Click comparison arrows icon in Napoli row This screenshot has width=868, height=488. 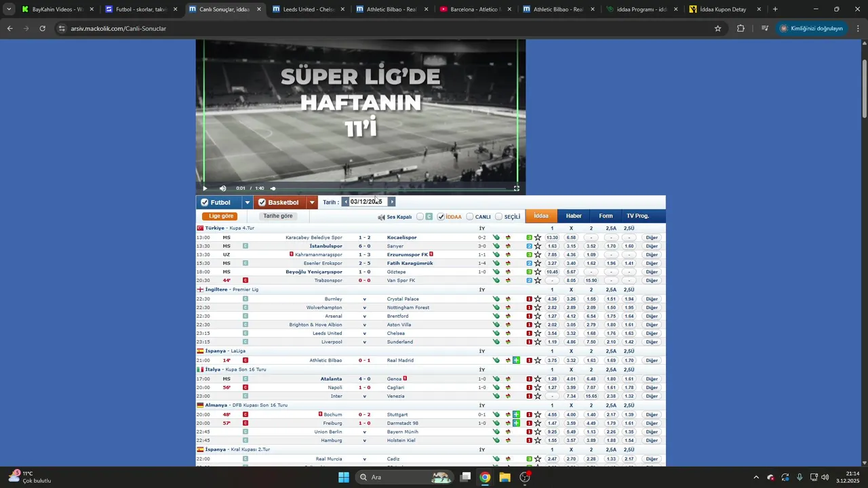[508, 388]
